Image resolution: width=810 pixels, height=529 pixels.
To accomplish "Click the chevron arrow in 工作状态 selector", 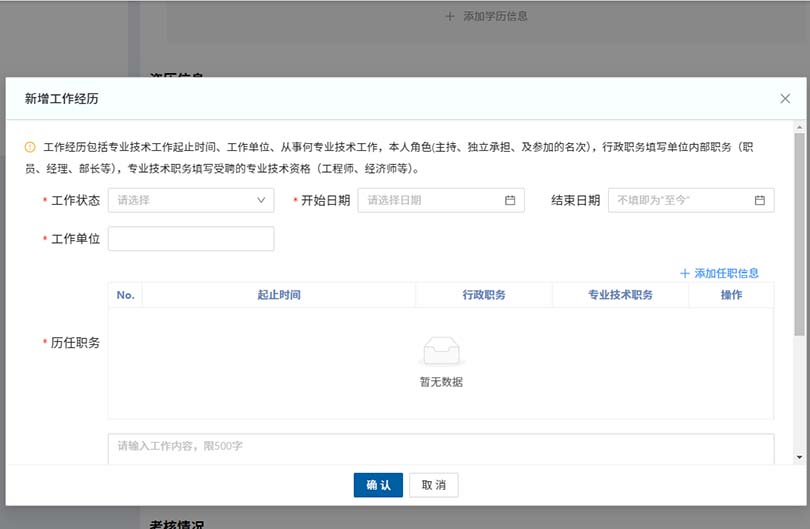I will coord(261,200).
